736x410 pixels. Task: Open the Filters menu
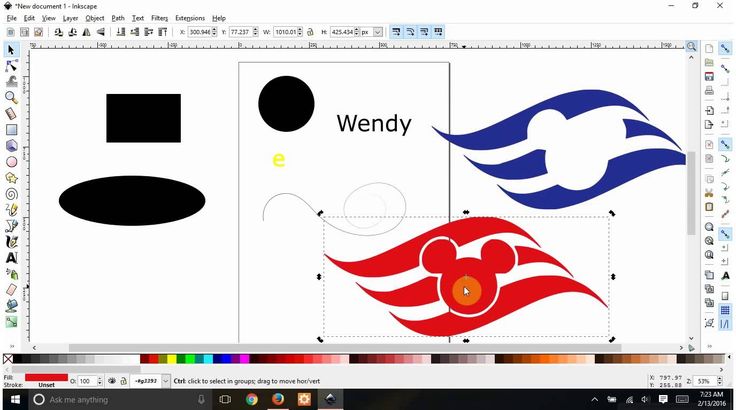[160, 18]
